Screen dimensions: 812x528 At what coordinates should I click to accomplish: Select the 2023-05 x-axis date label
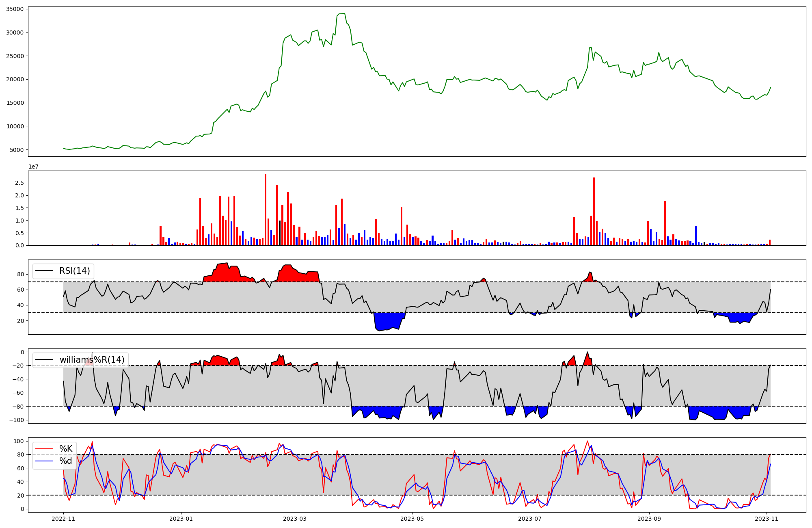[412, 519]
